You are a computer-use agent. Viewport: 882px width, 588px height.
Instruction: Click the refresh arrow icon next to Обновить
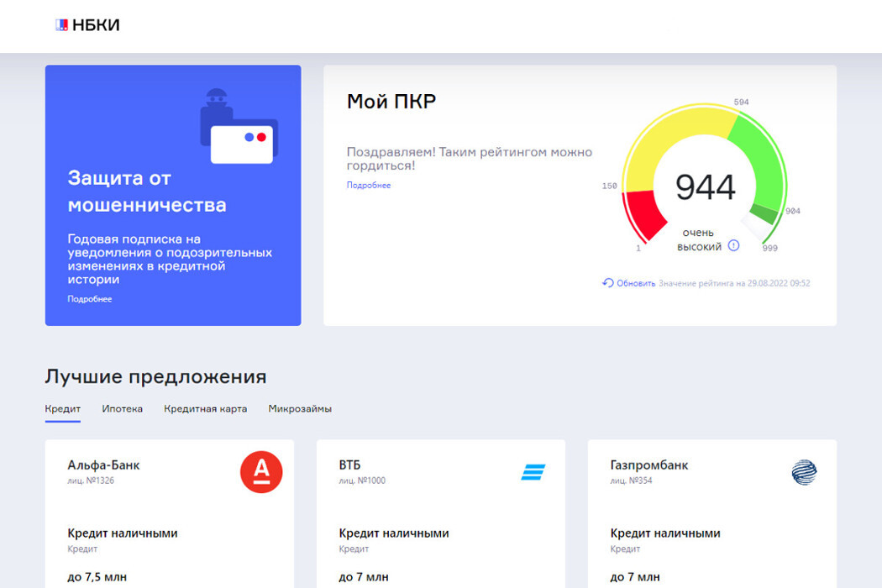click(x=607, y=282)
